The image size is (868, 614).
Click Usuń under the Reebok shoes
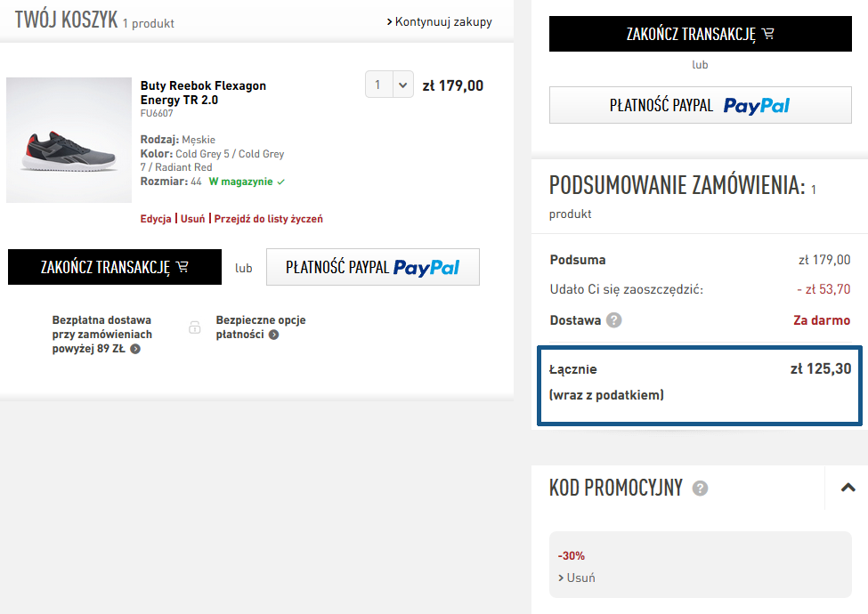[192, 219]
